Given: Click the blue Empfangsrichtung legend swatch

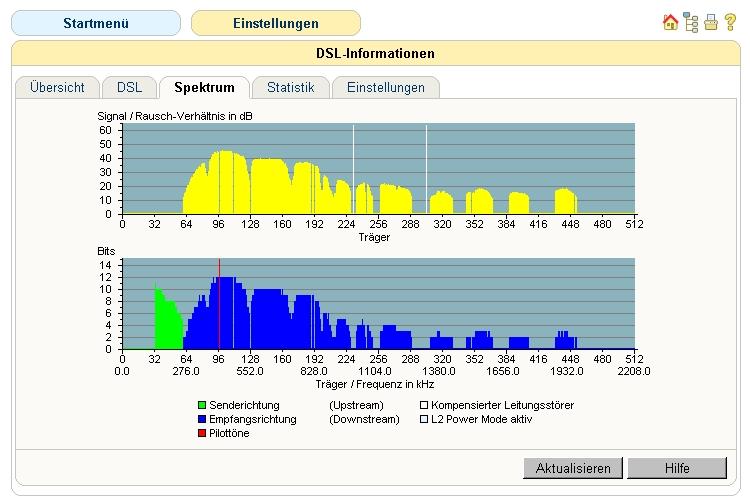Looking at the screenshot, I should pyautogui.click(x=202, y=419).
